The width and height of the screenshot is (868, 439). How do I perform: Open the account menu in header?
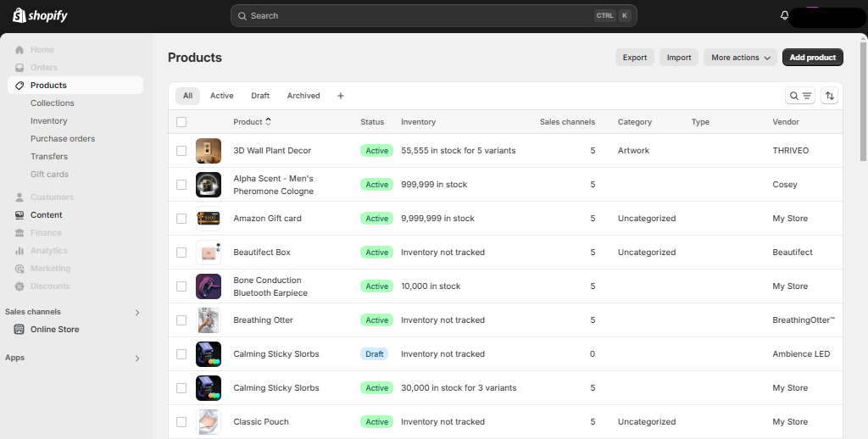[827, 17]
